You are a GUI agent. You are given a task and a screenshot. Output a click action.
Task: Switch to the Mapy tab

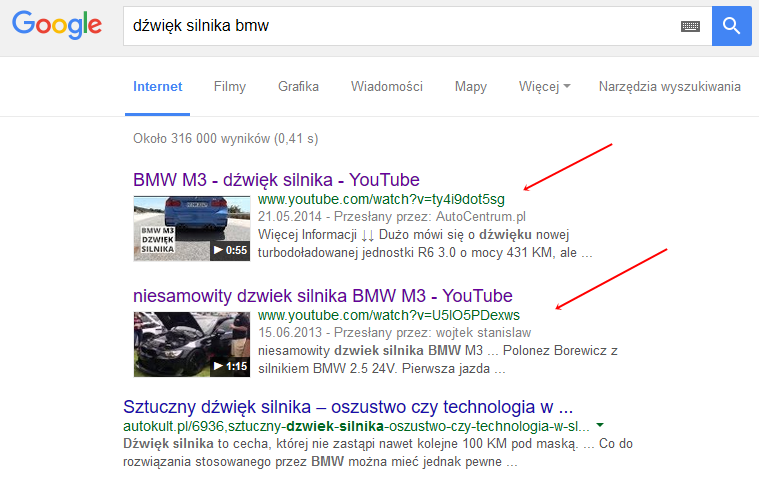(x=470, y=87)
